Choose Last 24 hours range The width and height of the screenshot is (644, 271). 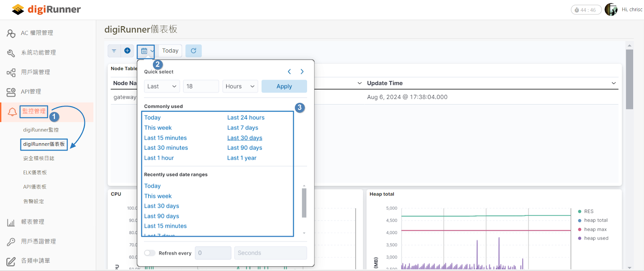pos(246,117)
